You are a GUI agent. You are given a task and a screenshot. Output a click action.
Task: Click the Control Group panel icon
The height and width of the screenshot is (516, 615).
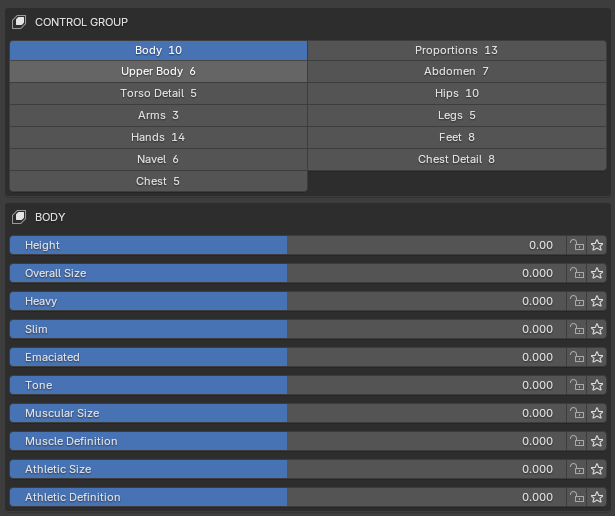19,22
